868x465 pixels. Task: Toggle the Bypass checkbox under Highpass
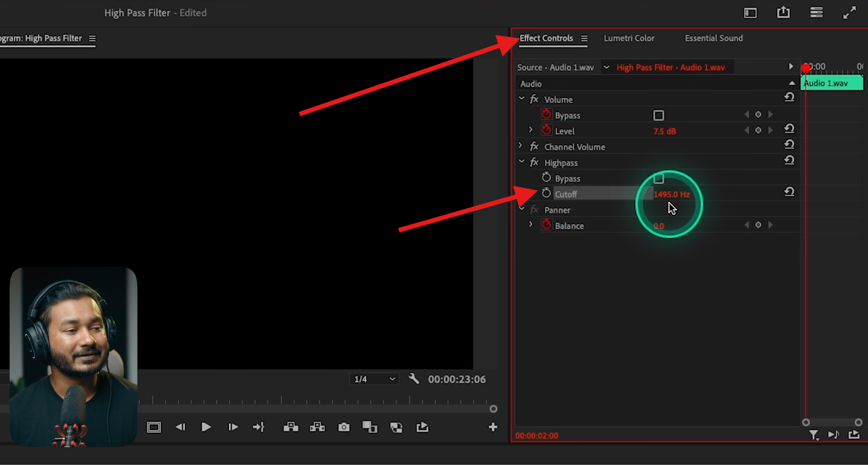[659, 178]
